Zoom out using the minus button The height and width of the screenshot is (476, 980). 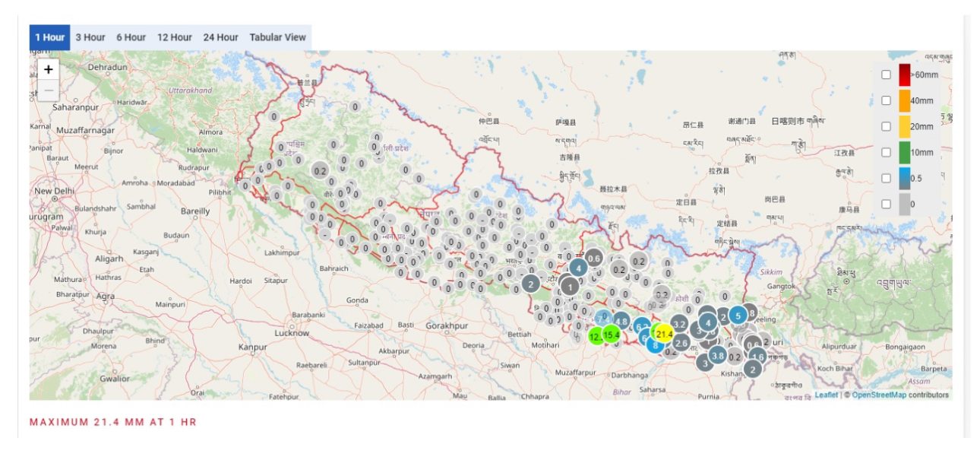coord(49,90)
